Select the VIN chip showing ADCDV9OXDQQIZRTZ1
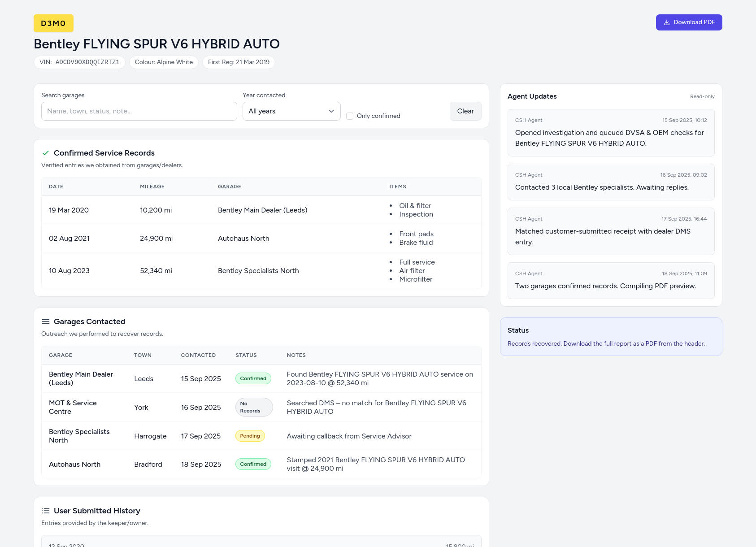This screenshot has width=756, height=547. coord(79,62)
